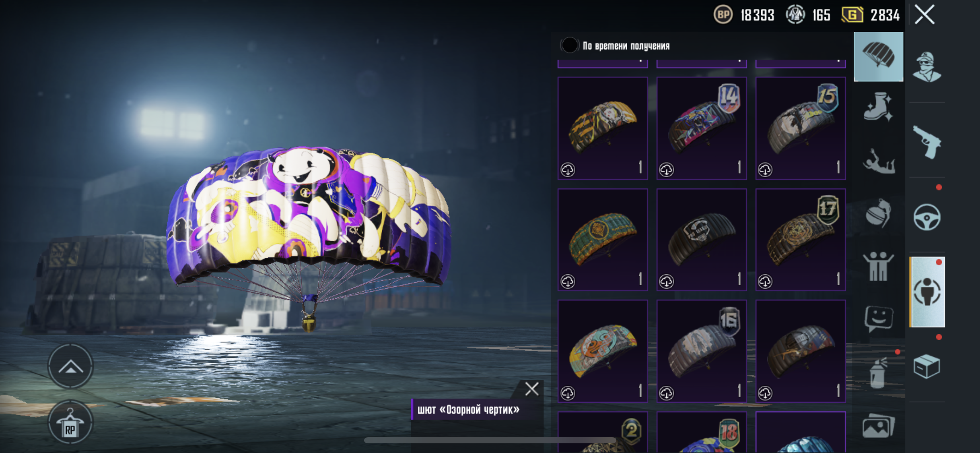Tap the gold G currency icon
Screen dimensions: 980x453
852,15
